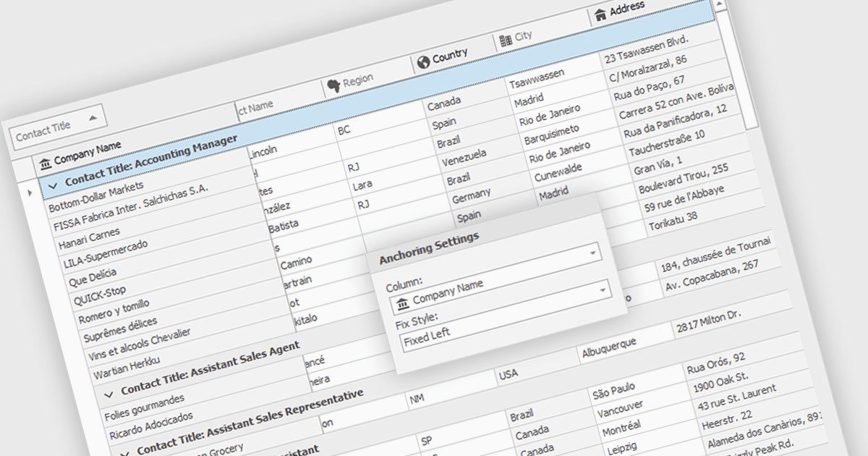
Task: Open the top dropdown in Anchoring Settings
Action: (592, 253)
